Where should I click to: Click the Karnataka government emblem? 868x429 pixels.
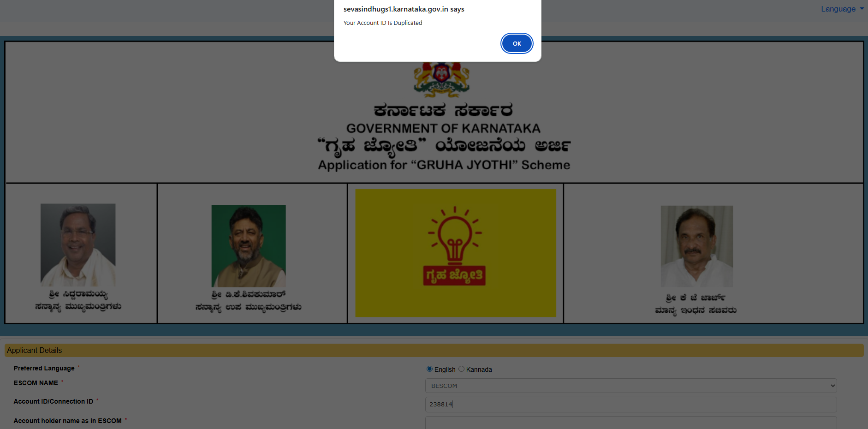pyautogui.click(x=441, y=79)
